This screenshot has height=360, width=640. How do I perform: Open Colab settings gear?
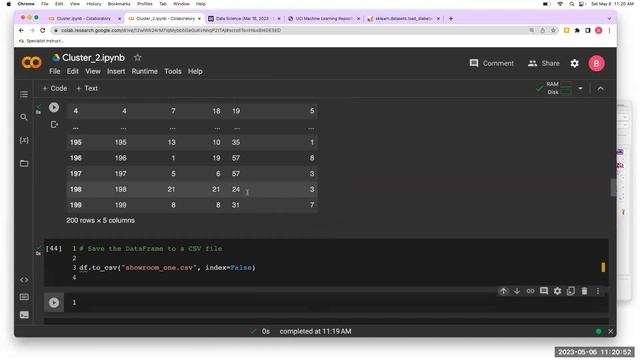click(574, 63)
